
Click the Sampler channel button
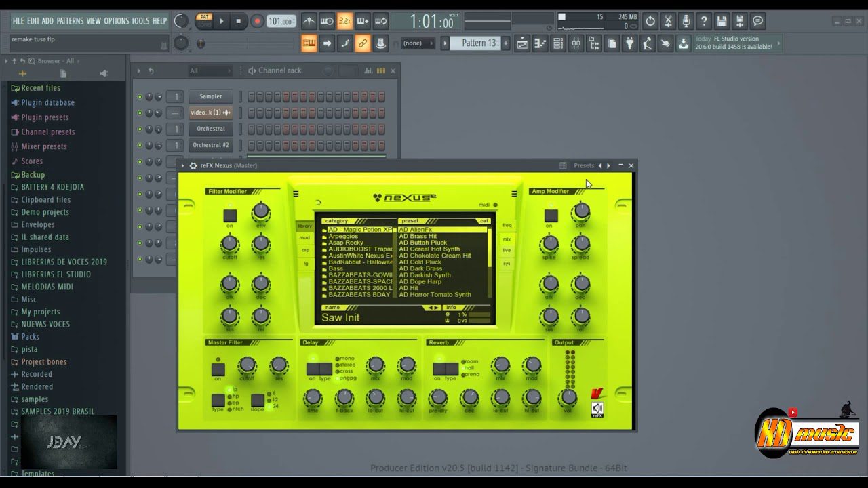(x=210, y=96)
